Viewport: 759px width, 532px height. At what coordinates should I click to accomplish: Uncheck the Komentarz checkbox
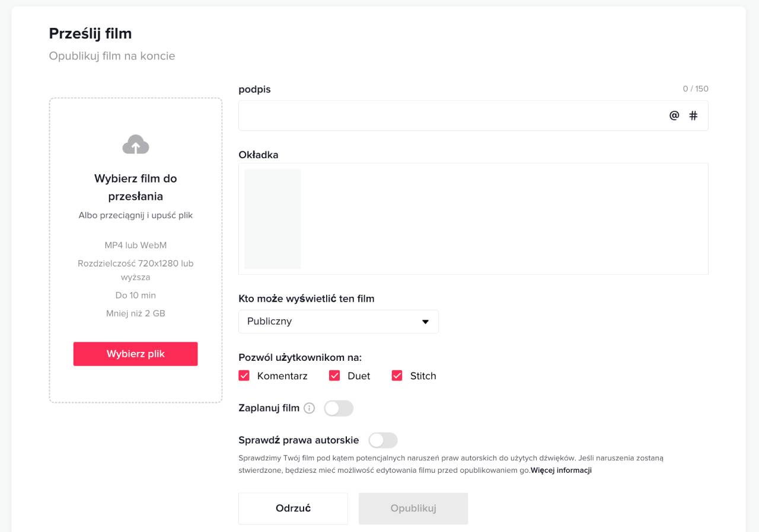point(244,376)
